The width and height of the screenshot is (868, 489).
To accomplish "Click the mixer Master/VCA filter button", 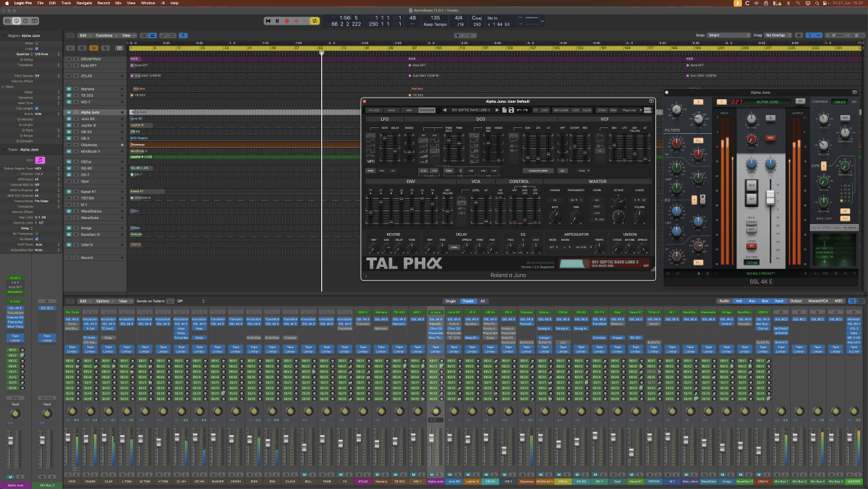I will click(x=818, y=301).
